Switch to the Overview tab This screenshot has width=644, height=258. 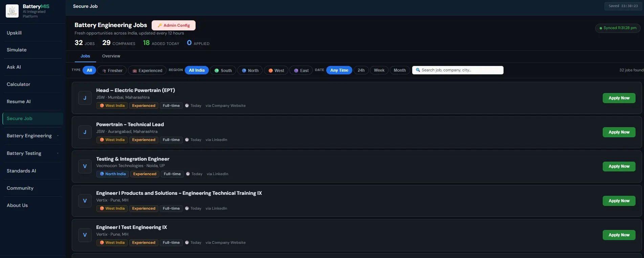(x=111, y=56)
